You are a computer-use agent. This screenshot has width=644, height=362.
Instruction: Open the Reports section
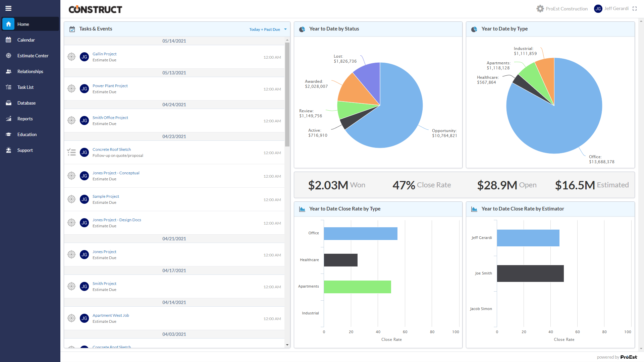[25, 119]
